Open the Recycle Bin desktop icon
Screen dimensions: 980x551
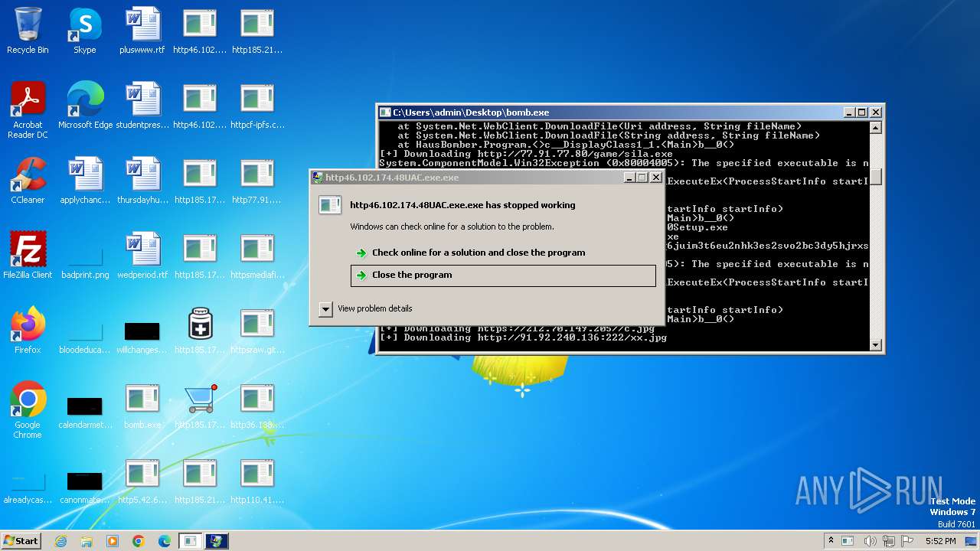point(28,31)
